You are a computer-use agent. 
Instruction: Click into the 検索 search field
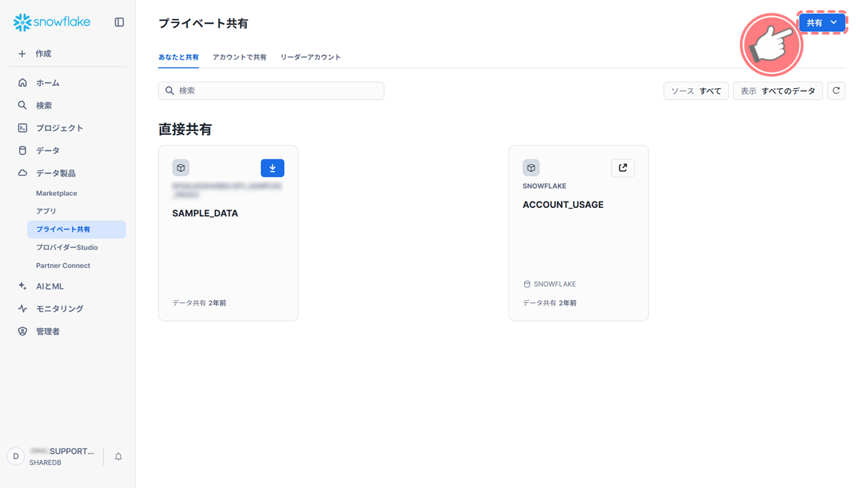271,91
